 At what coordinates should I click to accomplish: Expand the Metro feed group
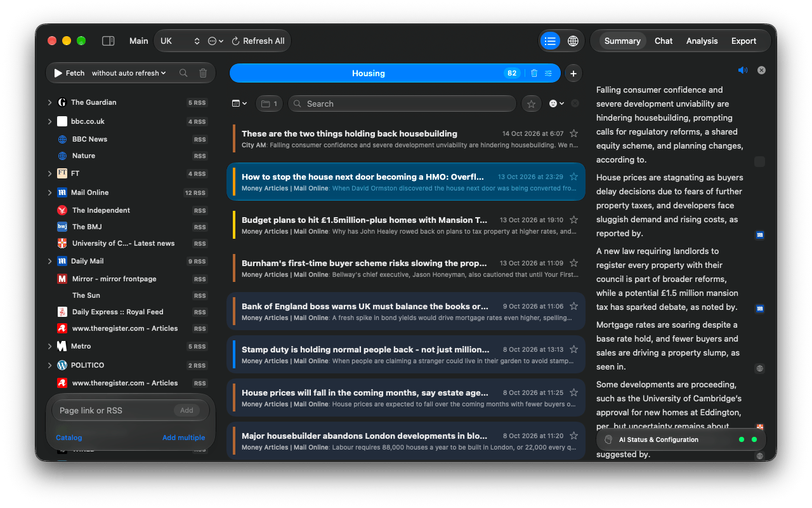(49, 346)
